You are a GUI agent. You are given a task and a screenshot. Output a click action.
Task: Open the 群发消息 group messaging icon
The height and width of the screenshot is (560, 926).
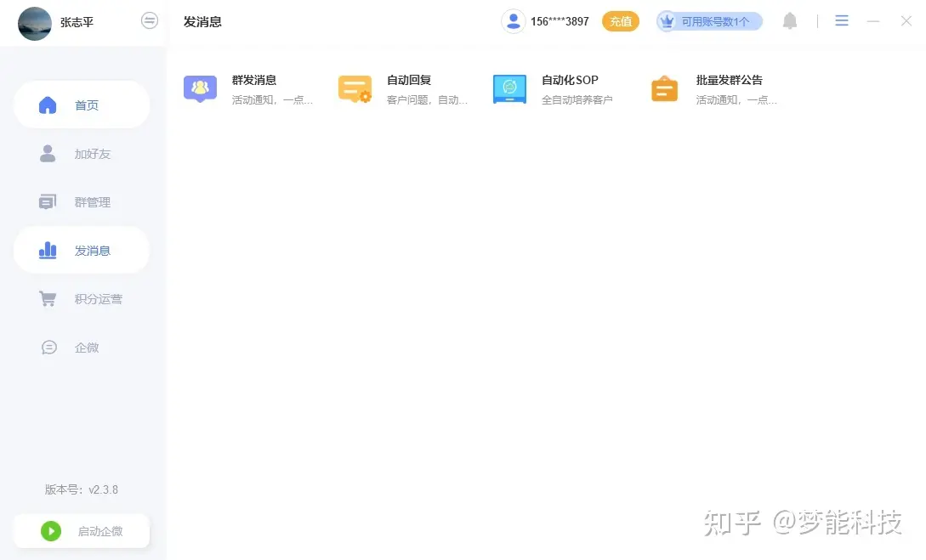coord(201,88)
